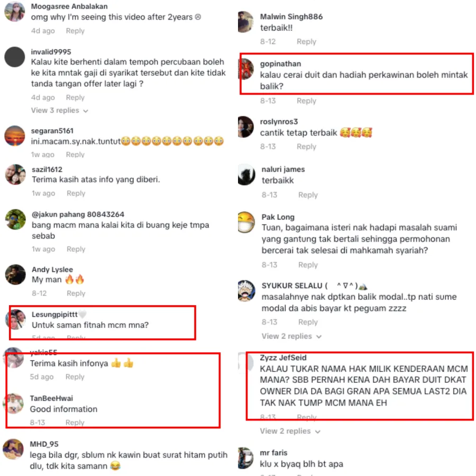
Task: Click invalid9995's dark gray avatar
Action: click(x=15, y=57)
